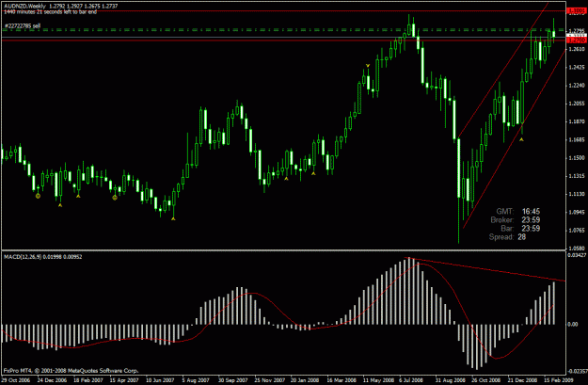Click the 30 Sep 2007 date label

pyautogui.click(x=233, y=380)
